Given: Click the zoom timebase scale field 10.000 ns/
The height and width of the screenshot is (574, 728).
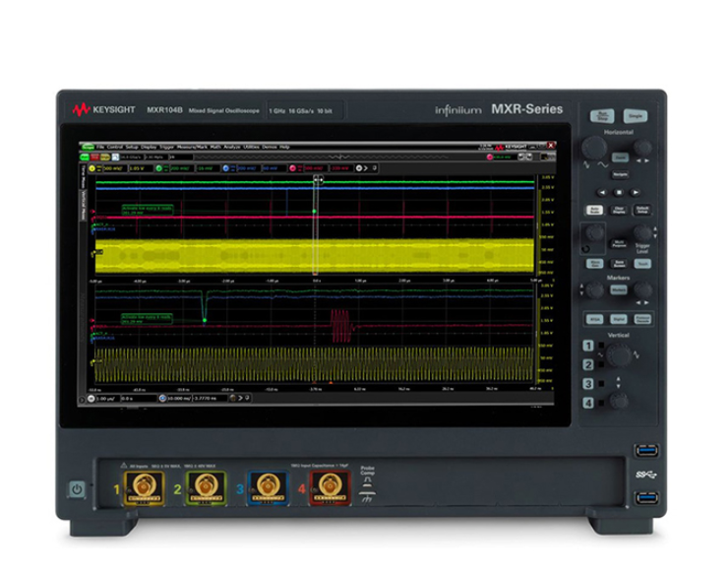Looking at the screenshot, I should coord(179,399).
